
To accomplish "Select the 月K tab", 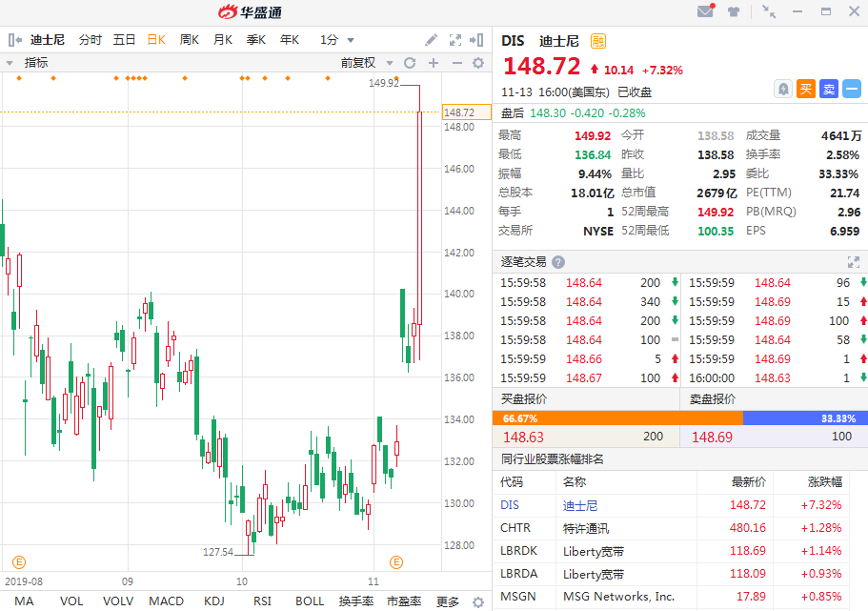I will [x=223, y=40].
